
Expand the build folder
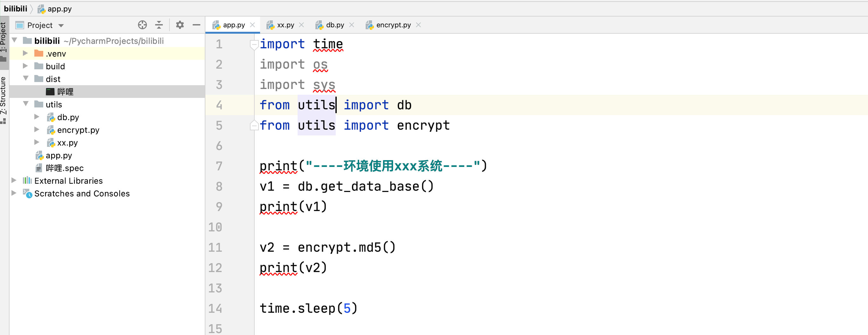(25, 66)
